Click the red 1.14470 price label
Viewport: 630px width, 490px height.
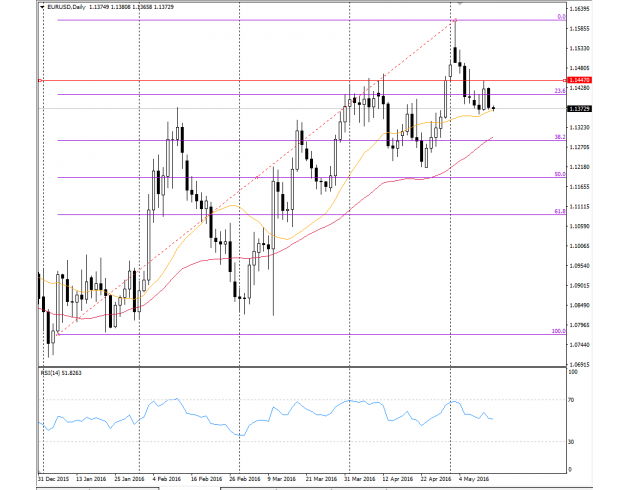(x=579, y=80)
